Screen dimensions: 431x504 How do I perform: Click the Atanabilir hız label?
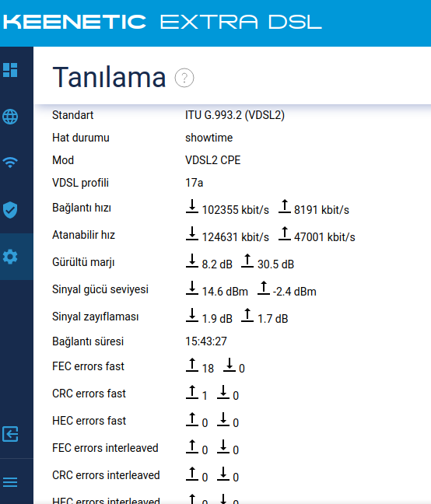click(83, 235)
